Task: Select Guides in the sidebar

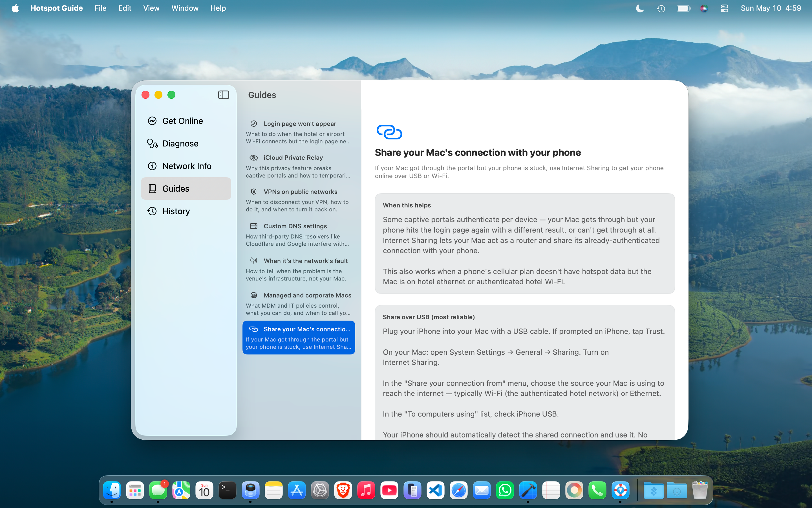Action: 186,189
